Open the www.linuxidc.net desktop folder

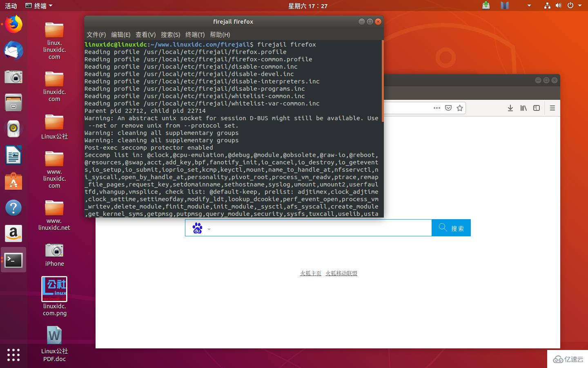tap(54, 215)
